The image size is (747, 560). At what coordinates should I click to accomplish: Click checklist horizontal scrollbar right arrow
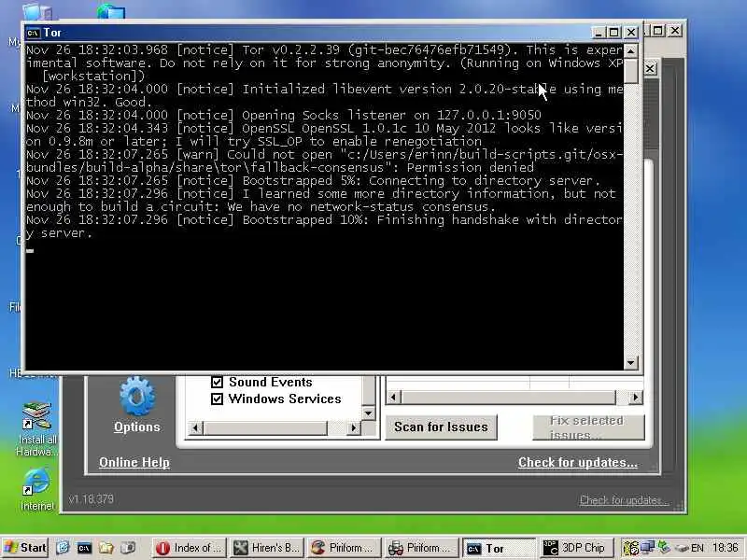click(353, 427)
